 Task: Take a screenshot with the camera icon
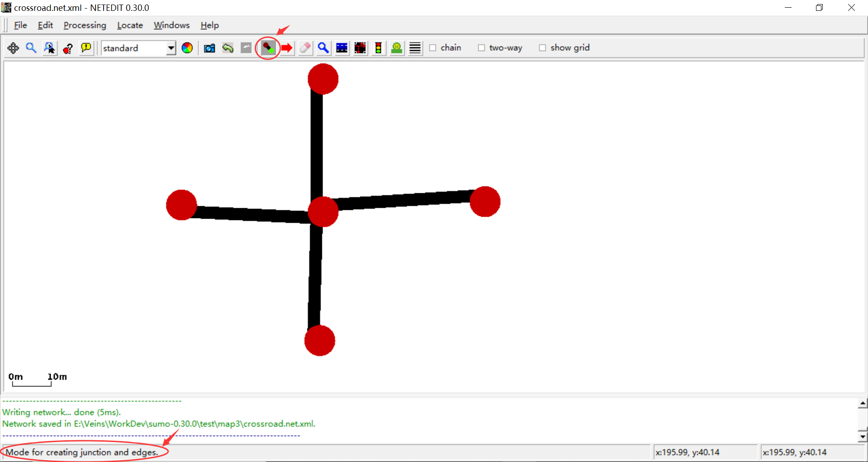click(x=209, y=48)
